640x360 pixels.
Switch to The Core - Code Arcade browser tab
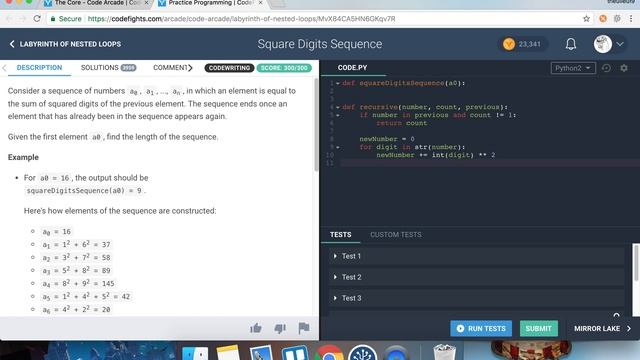96,3
